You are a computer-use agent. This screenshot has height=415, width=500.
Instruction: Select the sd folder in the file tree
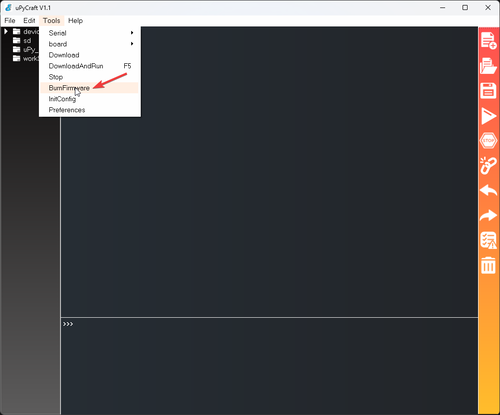click(x=22, y=41)
